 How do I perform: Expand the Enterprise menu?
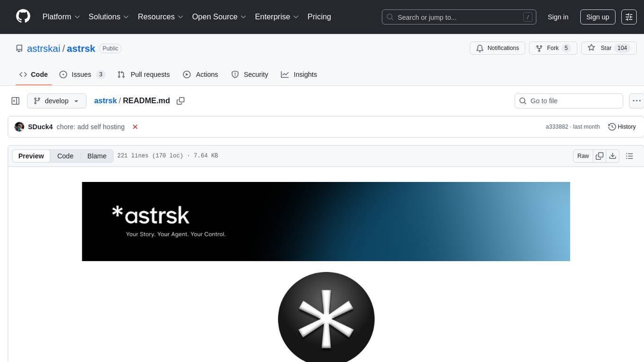[277, 17]
